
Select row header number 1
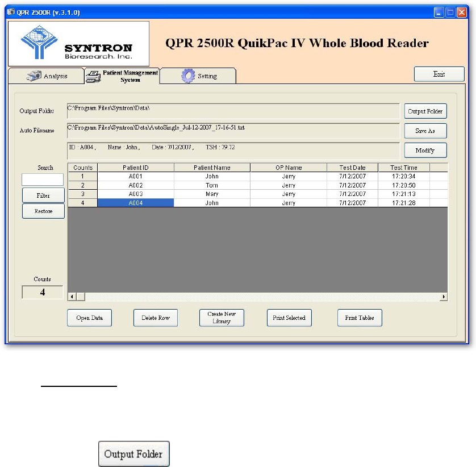coord(82,177)
